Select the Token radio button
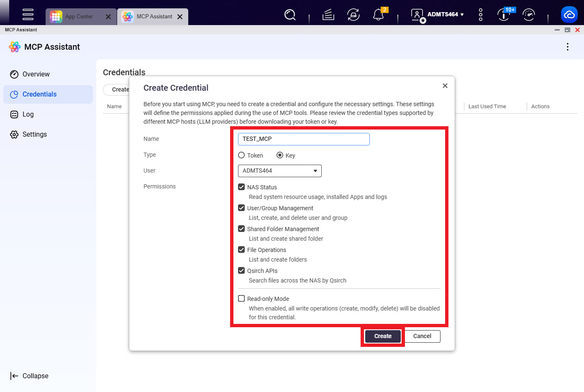The image size is (584, 392). [x=241, y=155]
